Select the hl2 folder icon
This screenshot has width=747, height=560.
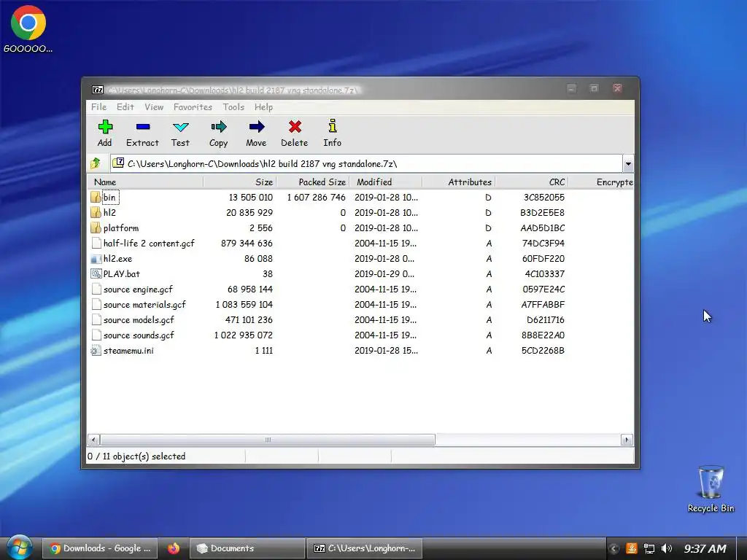point(96,212)
